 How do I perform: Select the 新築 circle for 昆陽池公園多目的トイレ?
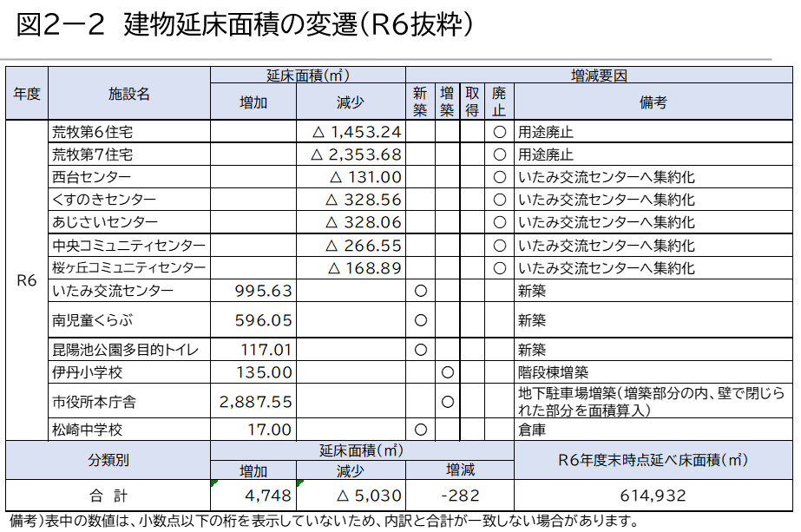pos(420,348)
